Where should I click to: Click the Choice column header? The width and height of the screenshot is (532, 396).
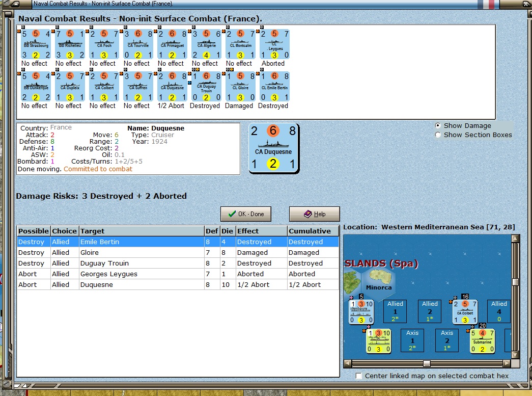click(65, 231)
